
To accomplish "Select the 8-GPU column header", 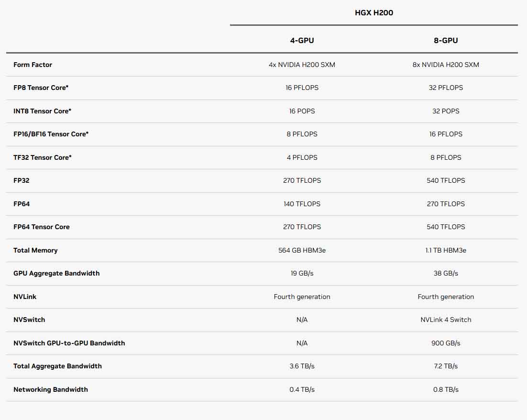I will (x=446, y=40).
